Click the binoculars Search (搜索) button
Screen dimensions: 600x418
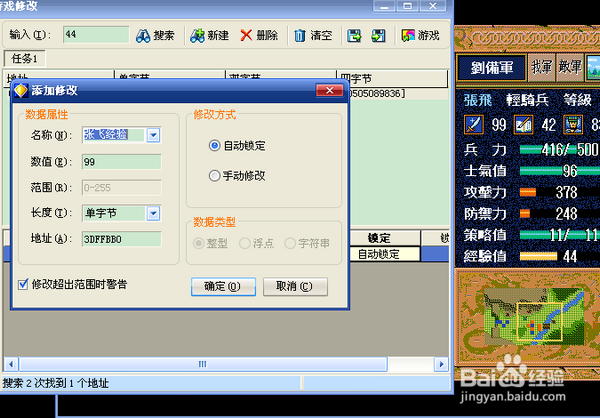point(155,36)
